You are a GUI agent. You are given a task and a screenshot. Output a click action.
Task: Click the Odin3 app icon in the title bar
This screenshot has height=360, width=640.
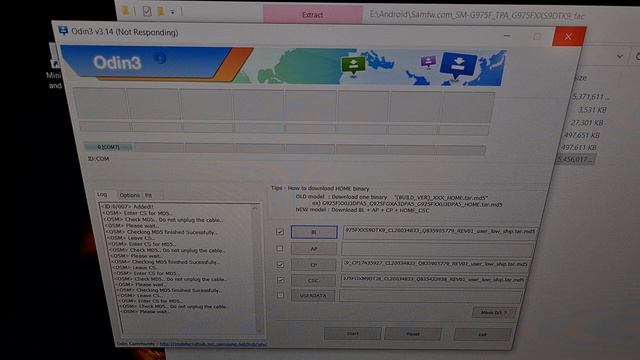click(63, 31)
